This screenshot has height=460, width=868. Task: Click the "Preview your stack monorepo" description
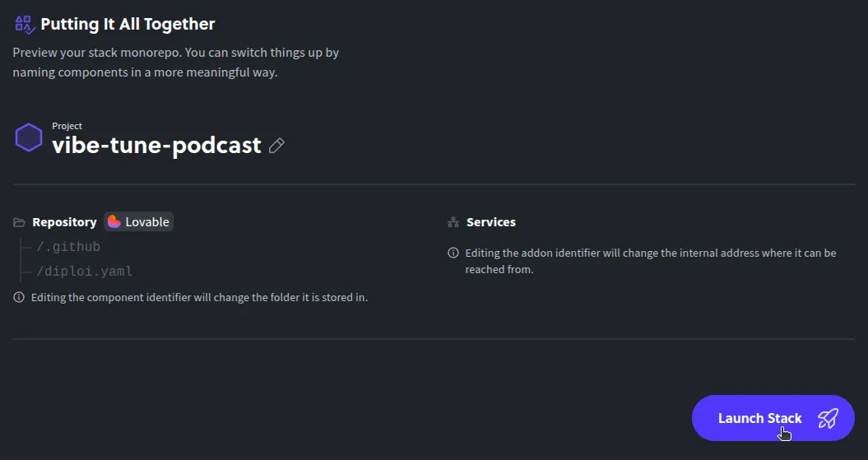[x=176, y=63]
